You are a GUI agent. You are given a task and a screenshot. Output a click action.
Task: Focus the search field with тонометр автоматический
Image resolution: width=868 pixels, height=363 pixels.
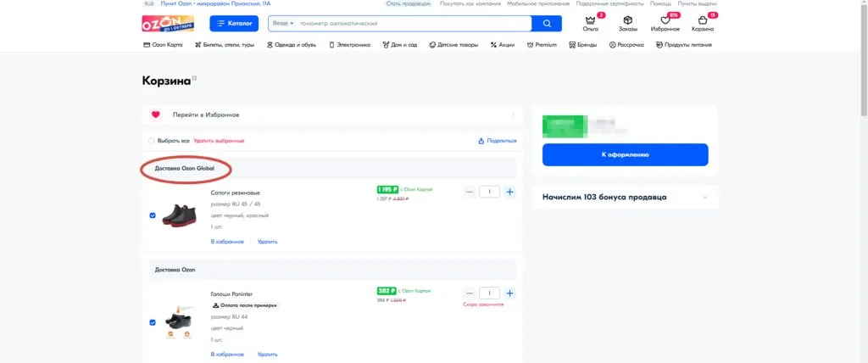414,23
